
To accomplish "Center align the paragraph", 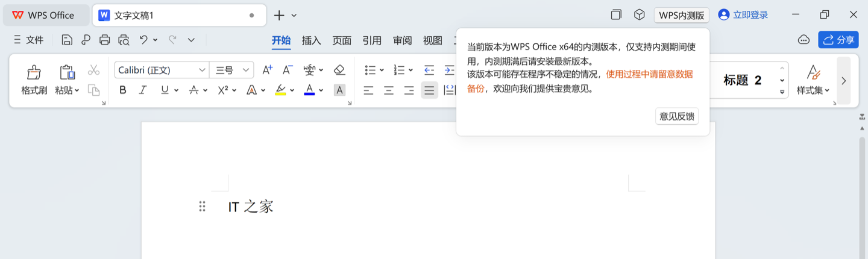I will click(389, 90).
